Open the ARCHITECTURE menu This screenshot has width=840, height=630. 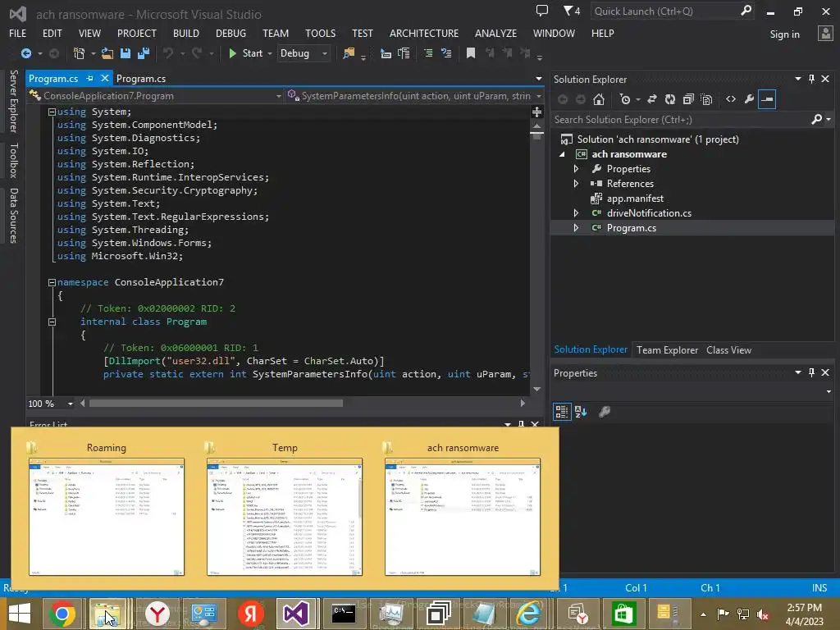[x=424, y=33]
